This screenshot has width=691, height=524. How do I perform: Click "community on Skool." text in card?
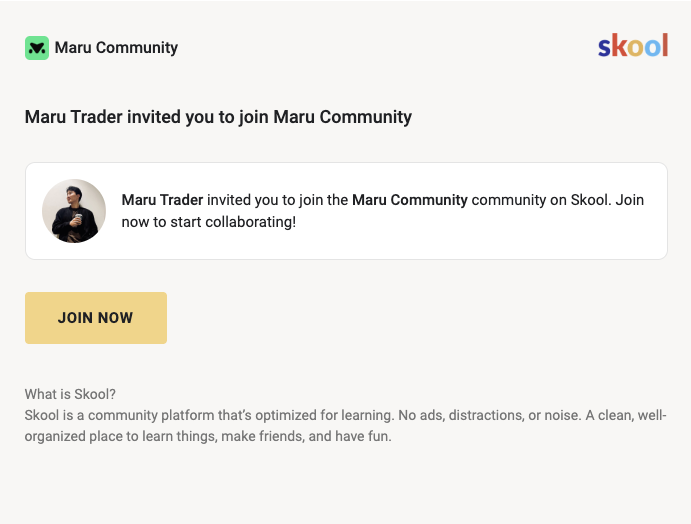point(528,200)
